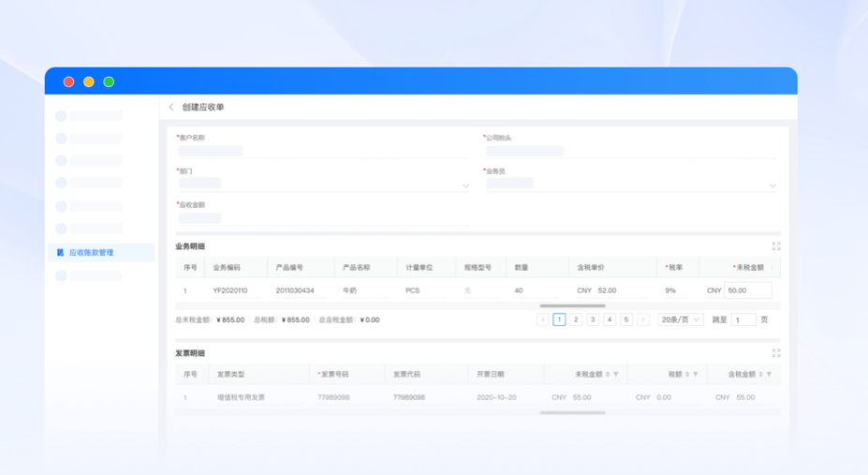The width and height of the screenshot is (868, 475).
Task: Expand the 发票明细 table to fullscreen
Action: click(775, 353)
